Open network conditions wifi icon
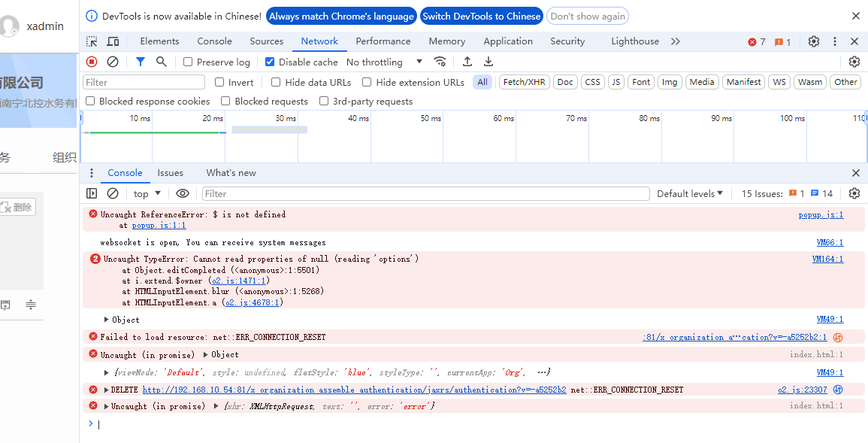Screen dimensions: 868x443 [440, 62]
